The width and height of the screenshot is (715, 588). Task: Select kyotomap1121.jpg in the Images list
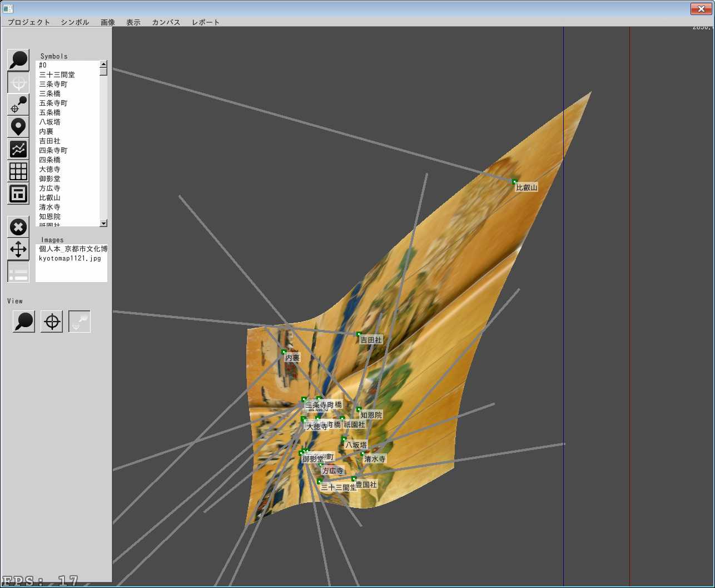click(71, 258)
